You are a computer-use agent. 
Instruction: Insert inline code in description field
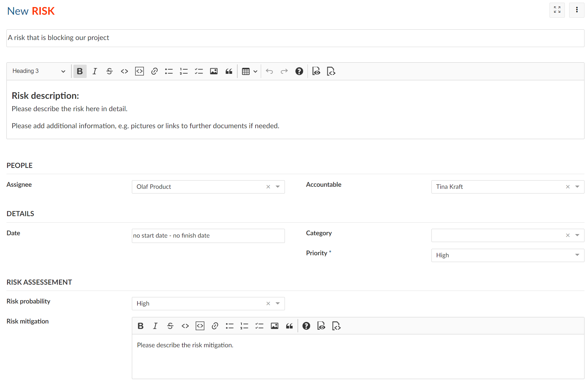(124, 71)
